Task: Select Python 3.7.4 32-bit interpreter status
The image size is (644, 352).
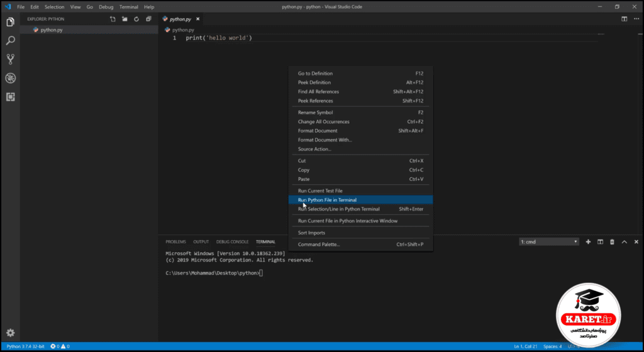Action: [x=25, y=346]
